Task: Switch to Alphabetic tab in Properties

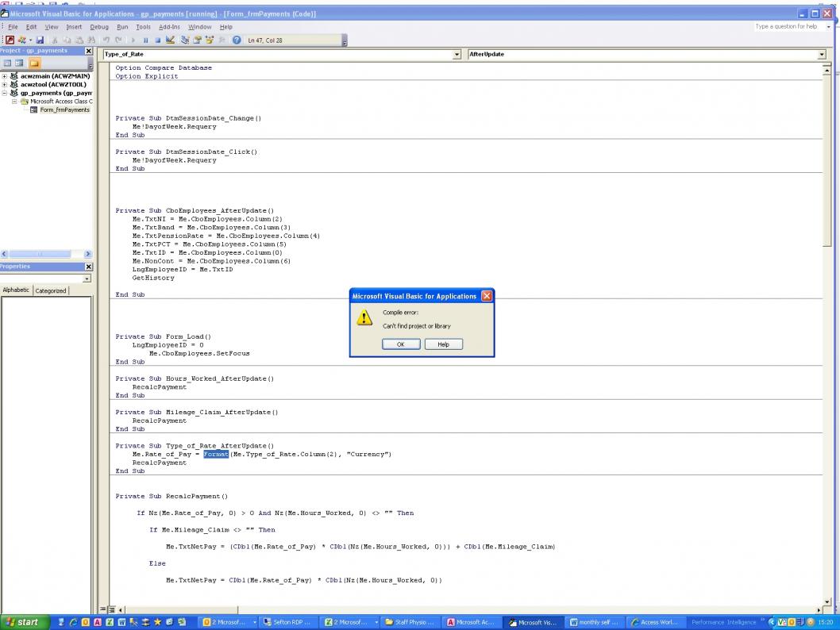Action: (16, 290)
